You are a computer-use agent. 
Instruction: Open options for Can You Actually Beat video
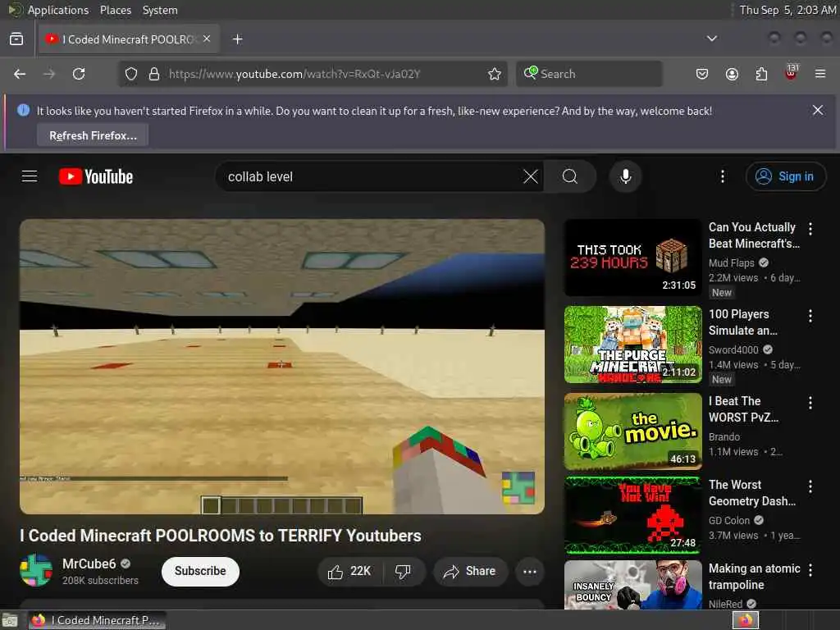tap(810, 230)
